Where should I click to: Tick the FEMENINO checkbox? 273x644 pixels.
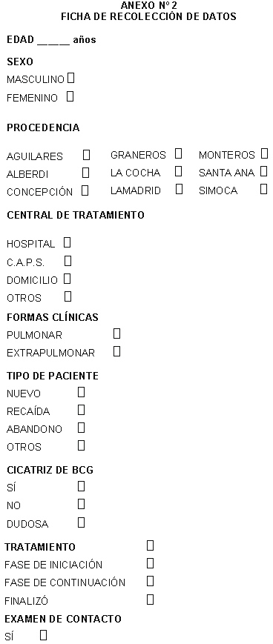click(70, 97)
